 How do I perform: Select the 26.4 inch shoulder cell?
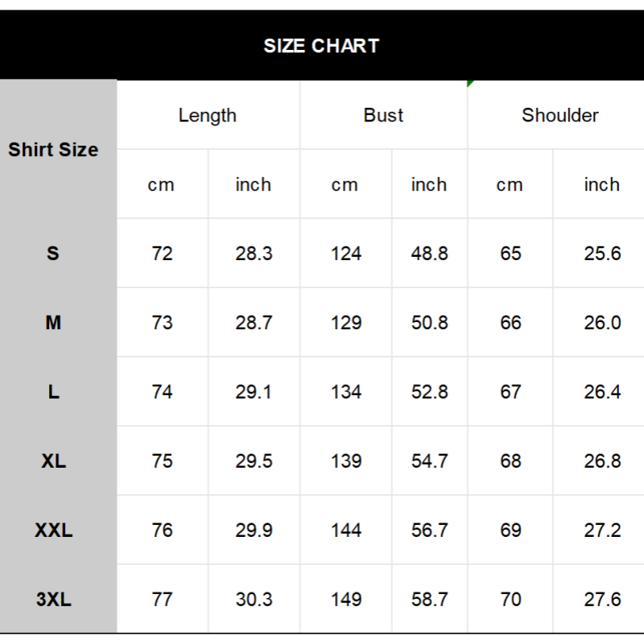click(602, 392)
